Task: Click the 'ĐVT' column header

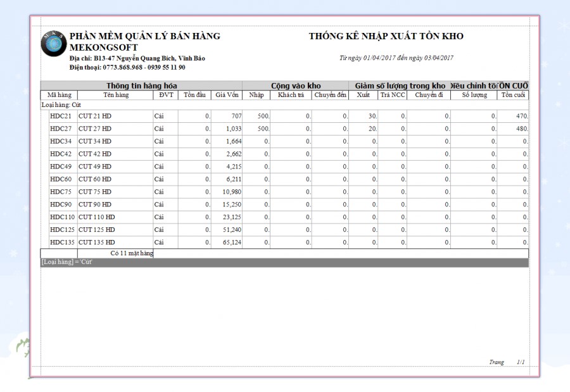Action: pos(166,95)
